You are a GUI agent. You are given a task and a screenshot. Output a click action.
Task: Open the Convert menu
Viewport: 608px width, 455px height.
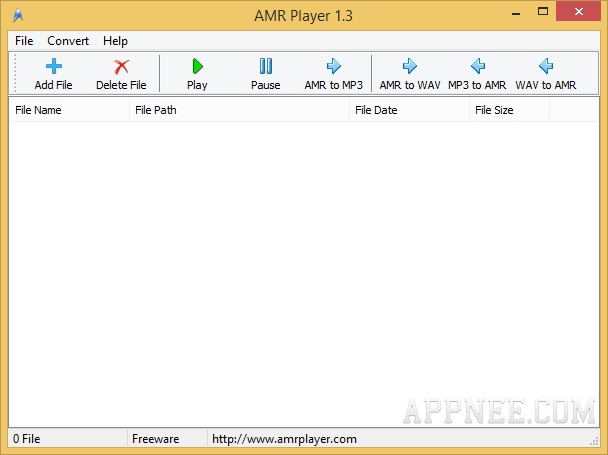click(x=68, y=41)
